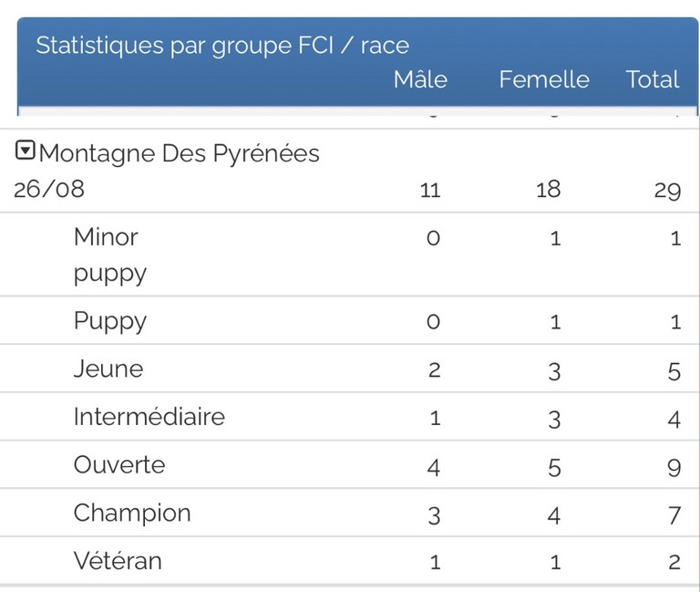Select the Intermédiaire class row label
The height and width of the screenshot is (592, 700).
pos(149,417)
